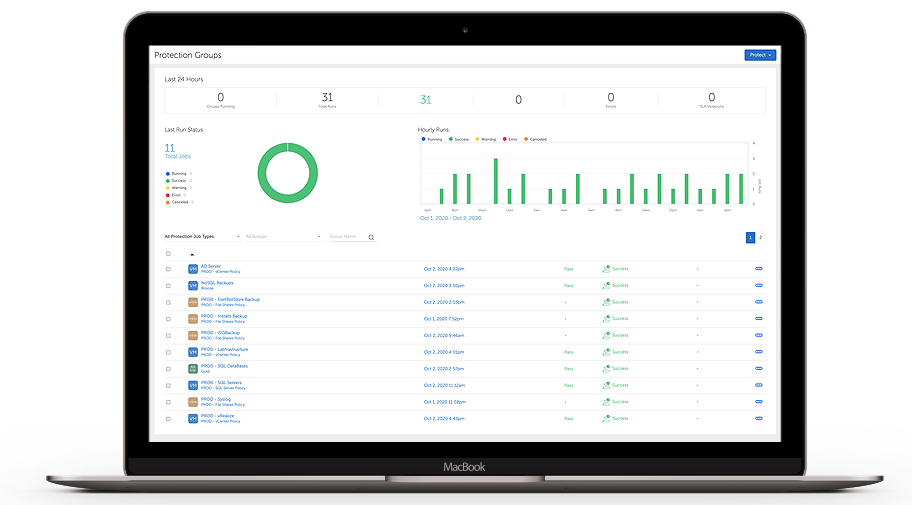Open the All Protection Job Types filter

pos(202,237)
